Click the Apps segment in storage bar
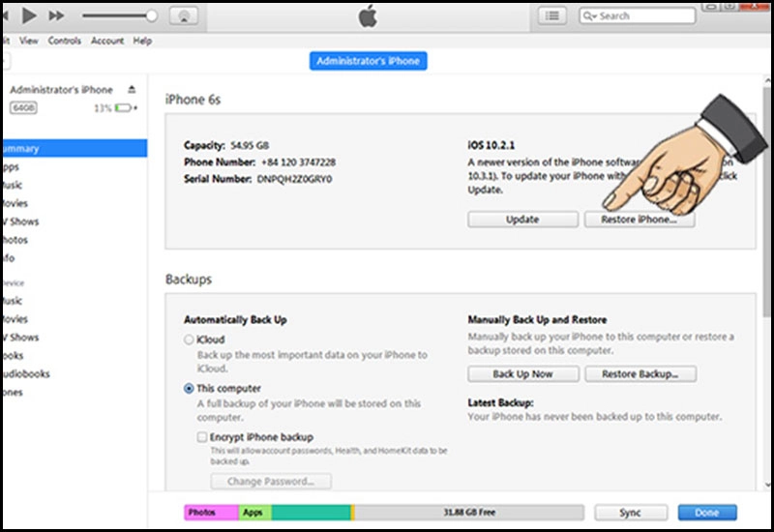Screen dimensions: 774x532 coord(255,513)
